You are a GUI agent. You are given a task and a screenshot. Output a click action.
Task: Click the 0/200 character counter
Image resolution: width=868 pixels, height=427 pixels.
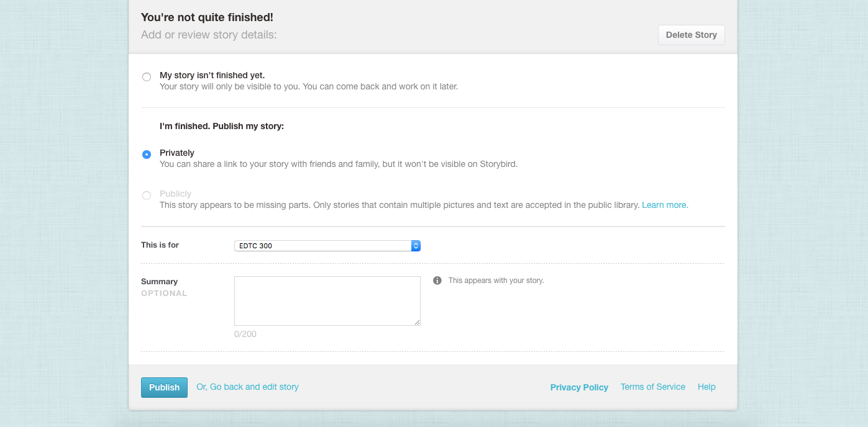pos(245,334)
